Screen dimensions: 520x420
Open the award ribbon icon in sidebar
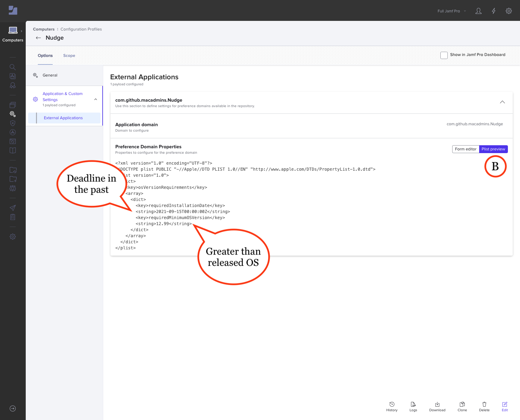point(13,86)
